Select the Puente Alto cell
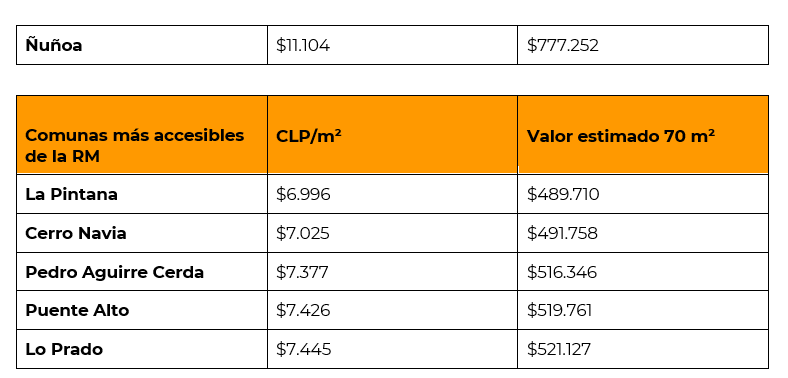 pos(142,310)
